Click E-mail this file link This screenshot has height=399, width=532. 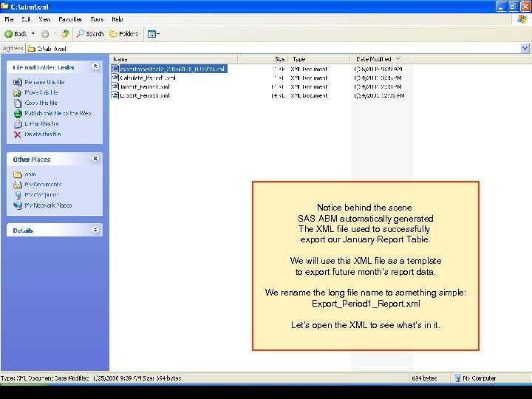coord(41,123)
